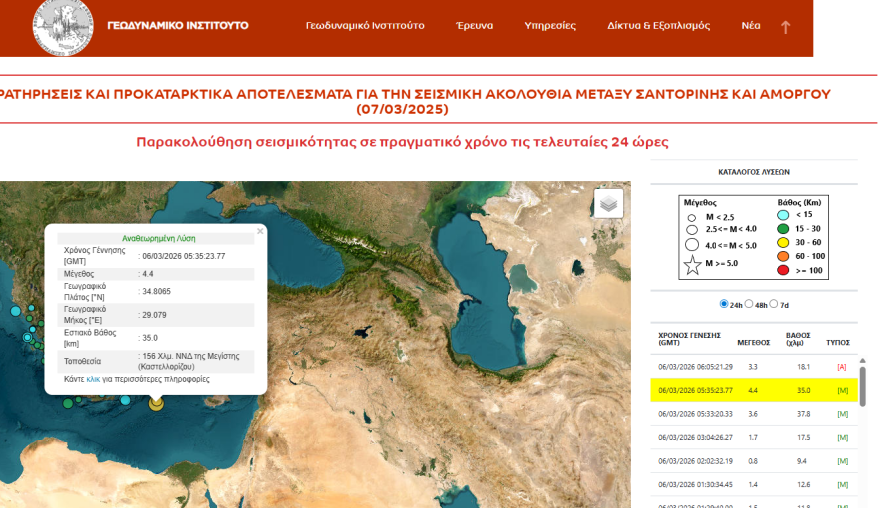This screenshot has height=508, width=880.
Task: Close the earthquake info popup
Action: [x=260, y=231]
